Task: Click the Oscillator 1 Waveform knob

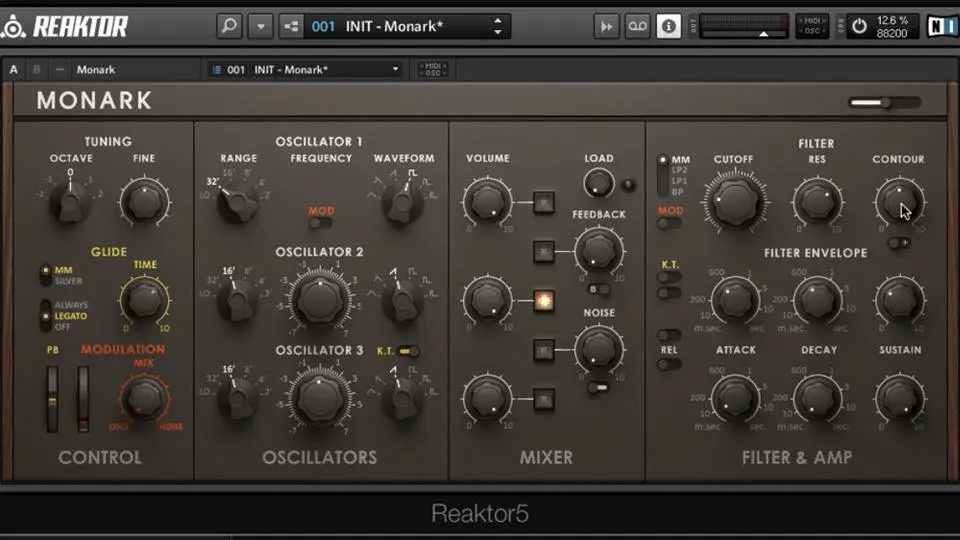Action: pos(402,202)
